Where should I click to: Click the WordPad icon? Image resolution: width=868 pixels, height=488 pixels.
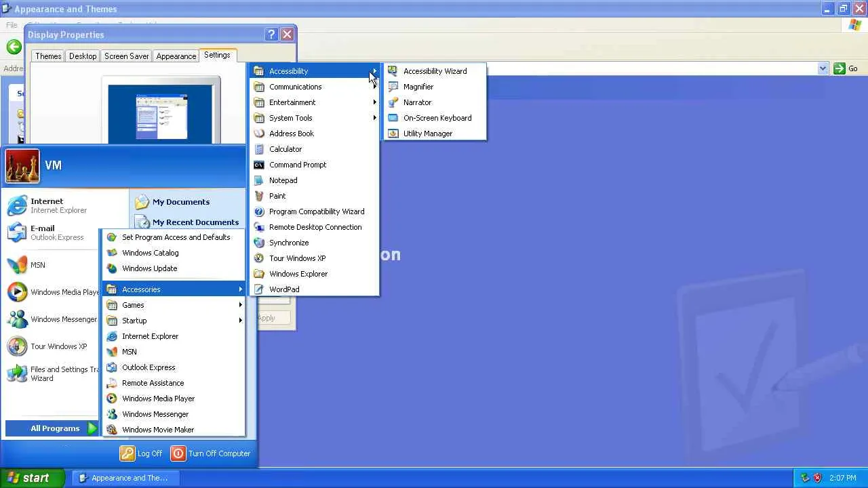258,289
